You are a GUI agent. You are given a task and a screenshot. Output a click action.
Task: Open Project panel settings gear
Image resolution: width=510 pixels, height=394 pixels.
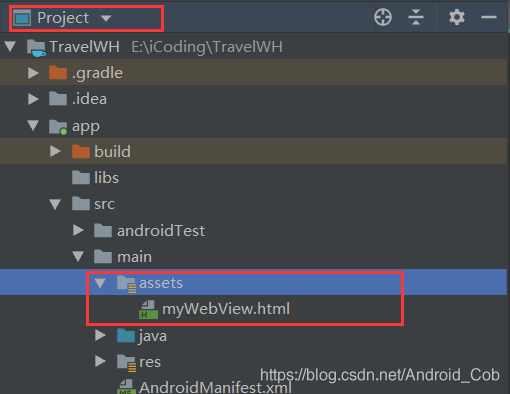457,17
